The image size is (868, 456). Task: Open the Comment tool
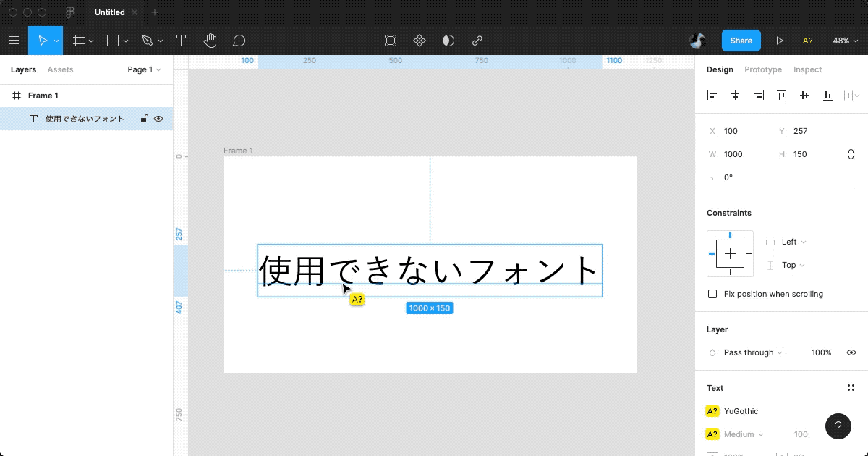point(239,41)
